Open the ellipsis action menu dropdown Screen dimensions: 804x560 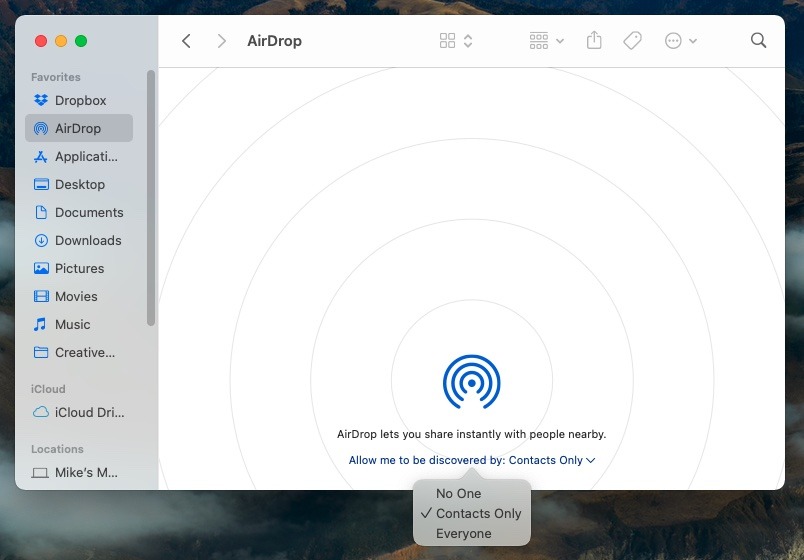[x=680, y=41]
